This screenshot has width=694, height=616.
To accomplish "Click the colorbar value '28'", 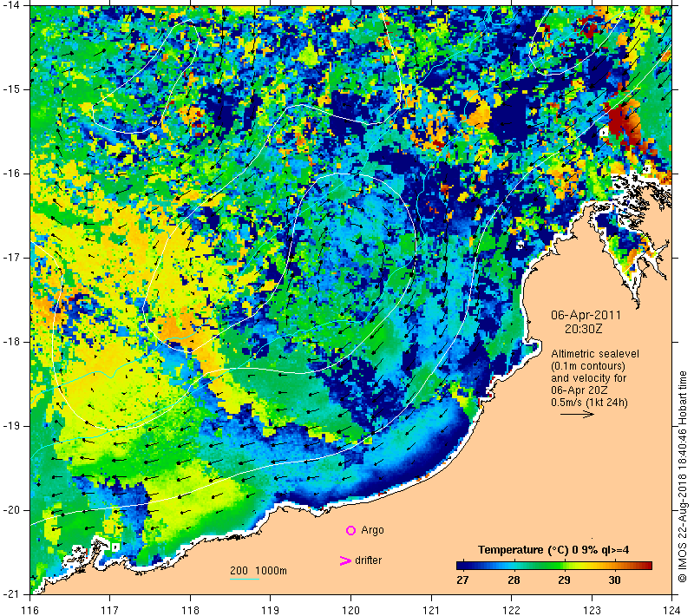I will [x=514, y=580].
